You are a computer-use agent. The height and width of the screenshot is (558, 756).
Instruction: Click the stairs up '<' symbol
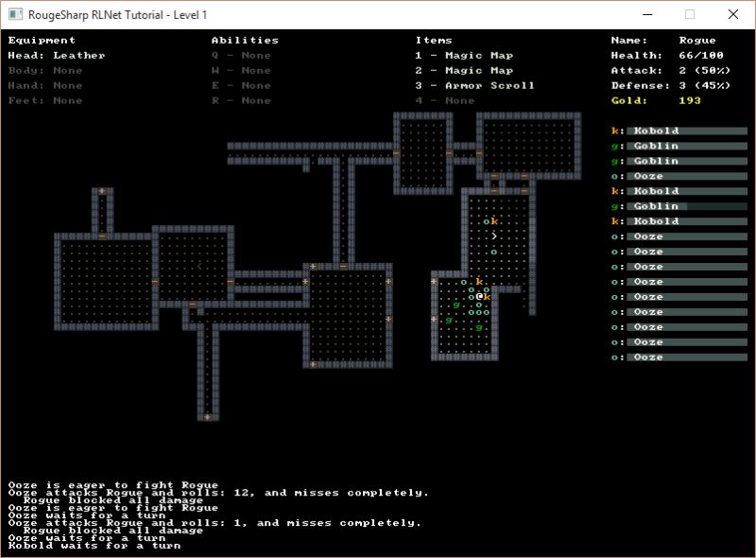coord(200,266)
